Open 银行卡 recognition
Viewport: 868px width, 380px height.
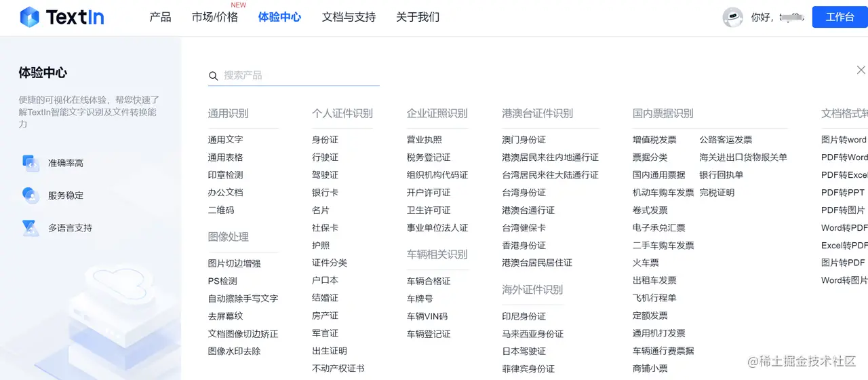tap(325, 193)
